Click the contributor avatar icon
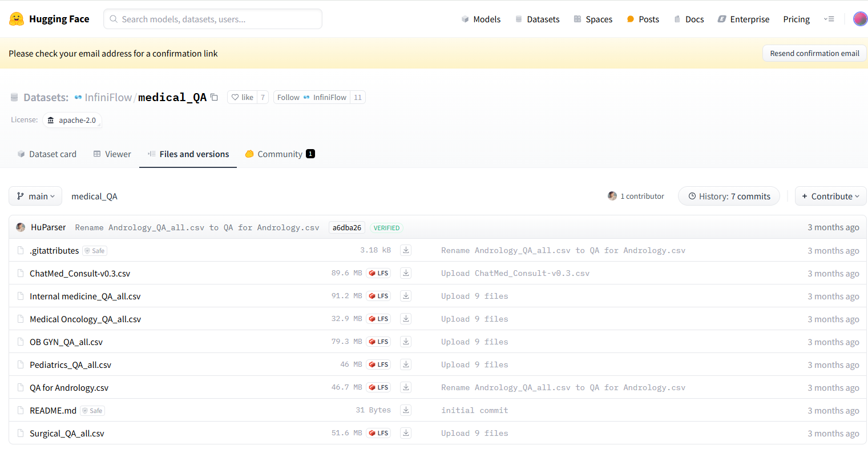Screen dimensions: 868x449 (x=612, y=196)
